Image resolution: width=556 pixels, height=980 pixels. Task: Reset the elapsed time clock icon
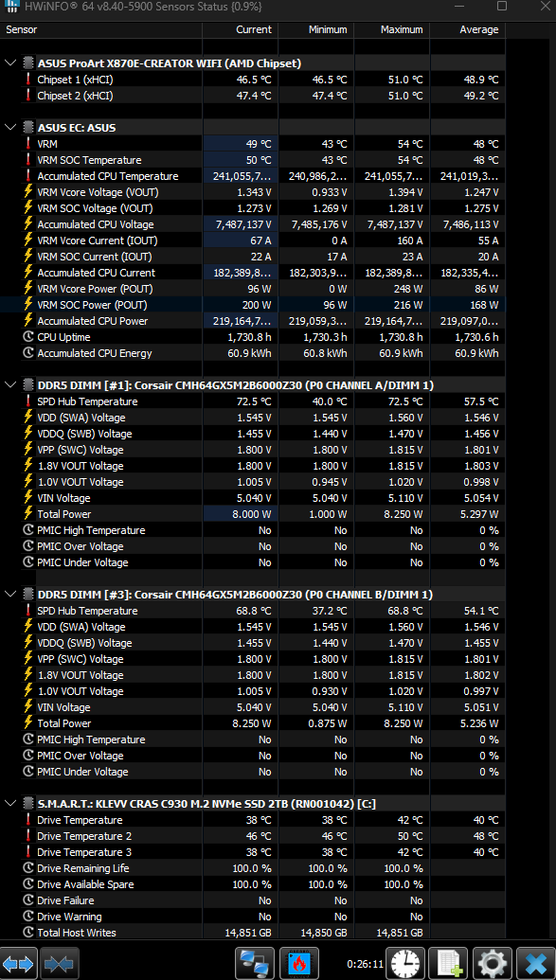(x=404, y=964)
